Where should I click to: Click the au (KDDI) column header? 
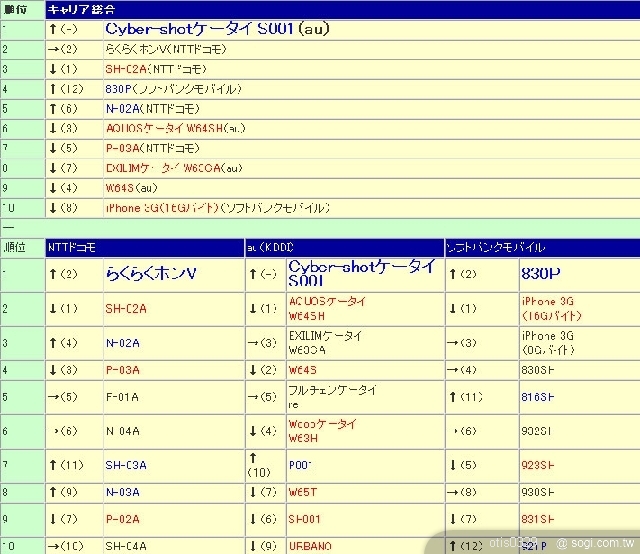(x=270, y=247)
